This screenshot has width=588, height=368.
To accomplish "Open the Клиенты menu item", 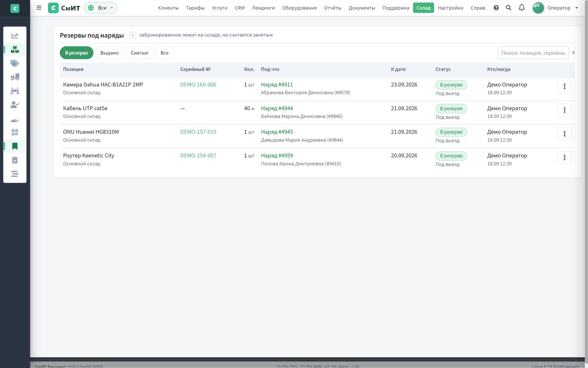I will point(168,8).
